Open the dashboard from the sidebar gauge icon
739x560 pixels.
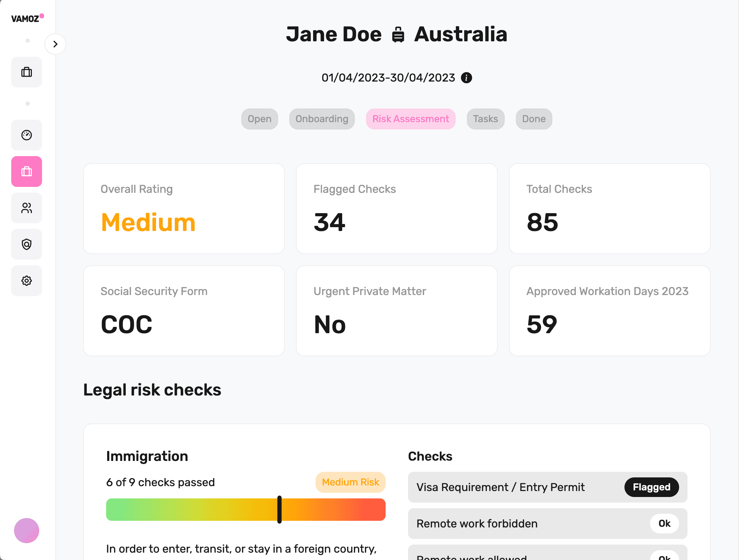click(27, 135)
